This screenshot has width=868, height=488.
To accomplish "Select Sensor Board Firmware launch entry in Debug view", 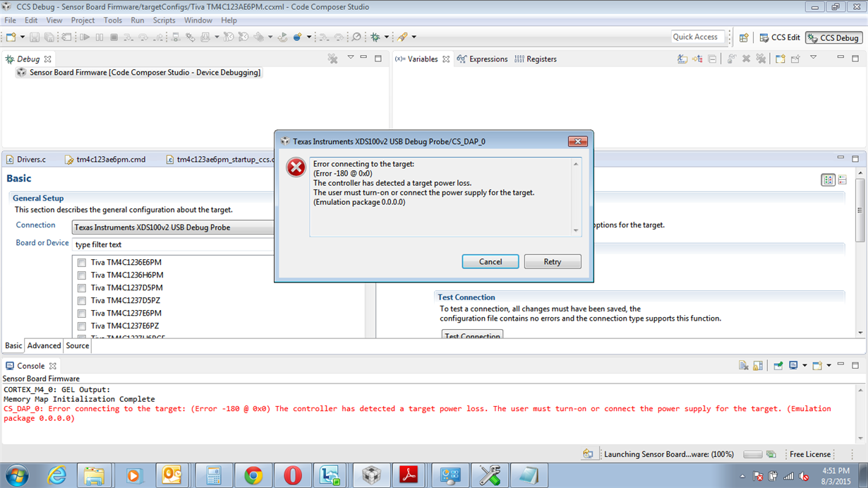I will click(x=139, y=73).
